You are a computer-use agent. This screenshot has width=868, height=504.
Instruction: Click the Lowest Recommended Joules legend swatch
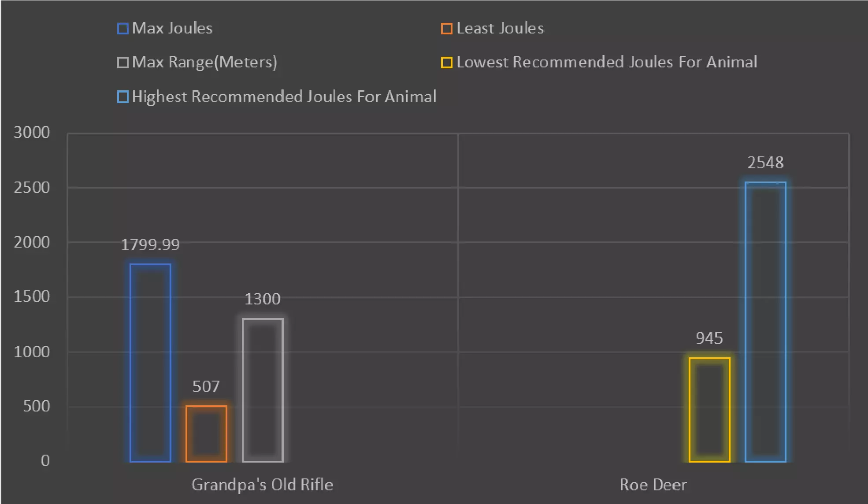point(446,63)
